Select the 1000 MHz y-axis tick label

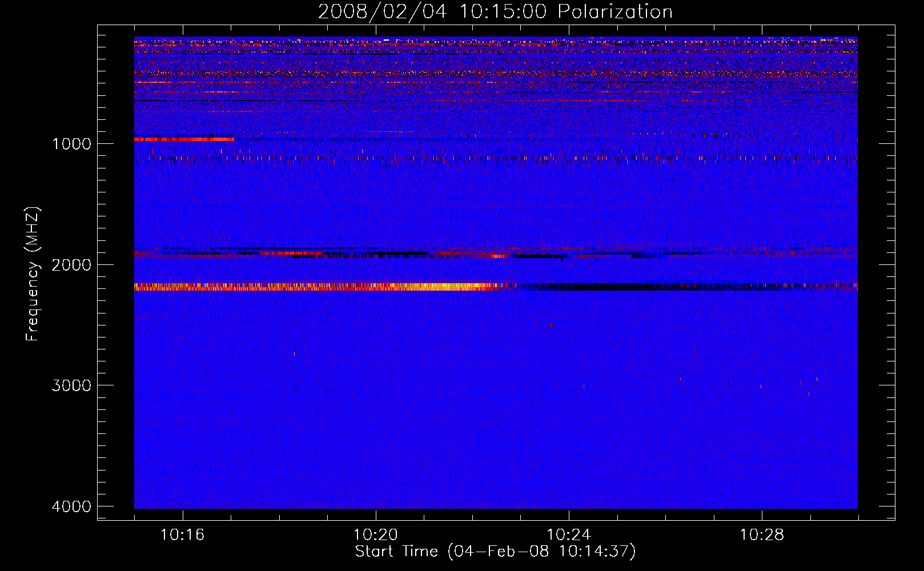tap(71, 144)
